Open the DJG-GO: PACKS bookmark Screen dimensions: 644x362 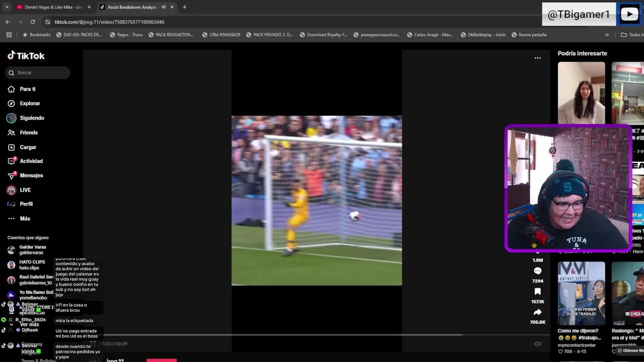pos(78,35)
